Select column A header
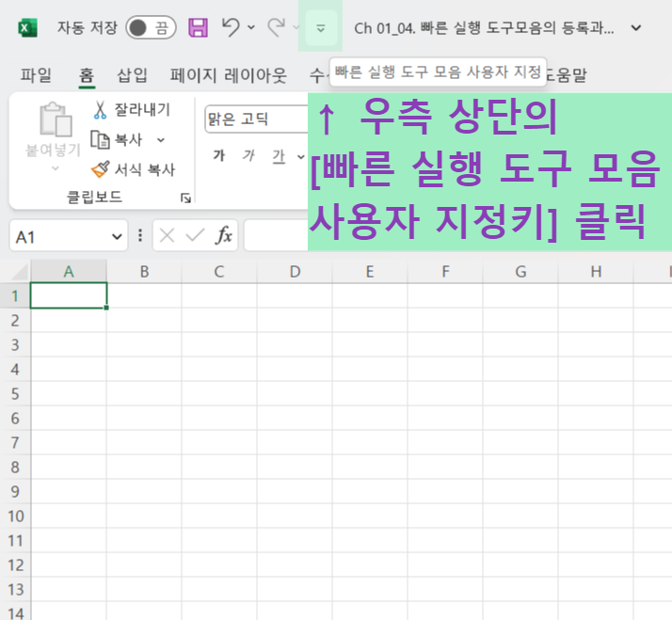Viewport: 672px width, 620px height. tap(69, 272)
